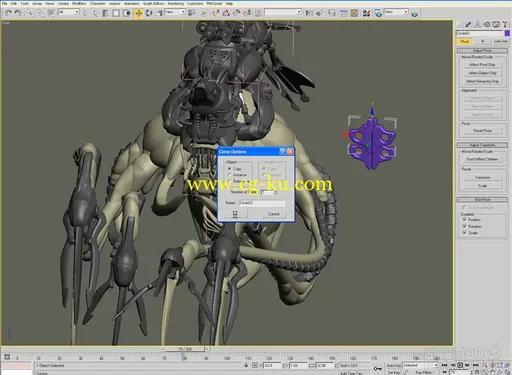512x375 pixels.
Task: Click the Affect Object Only button
Action: (482, 73)
